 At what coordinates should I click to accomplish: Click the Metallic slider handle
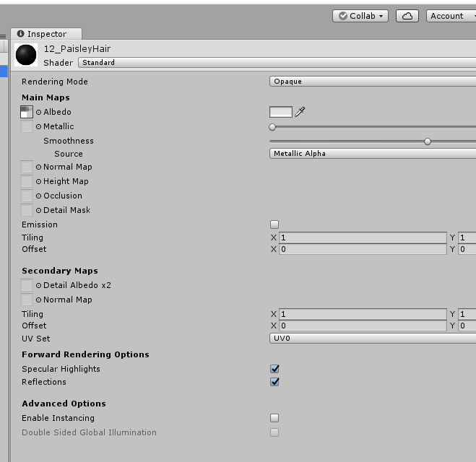(272, 127)
